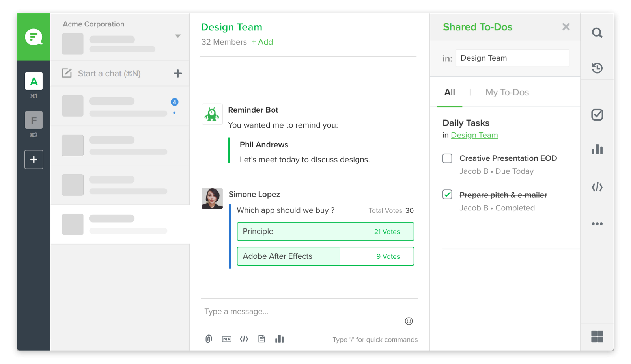631x364 pixels.
Task: Open the history clock icon
Action: coord(597,68)
